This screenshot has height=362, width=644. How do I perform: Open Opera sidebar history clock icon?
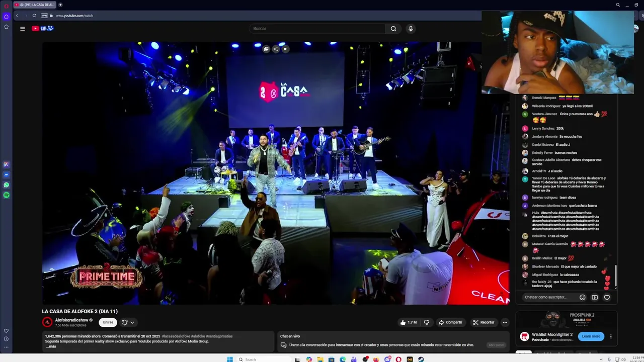tap(6, 339)
